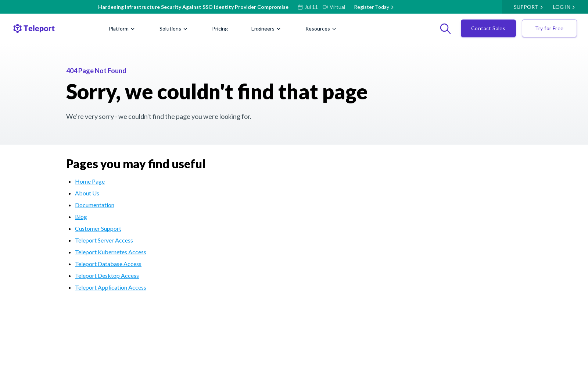Click the "Virtual" text in the banner

point(337,7)
